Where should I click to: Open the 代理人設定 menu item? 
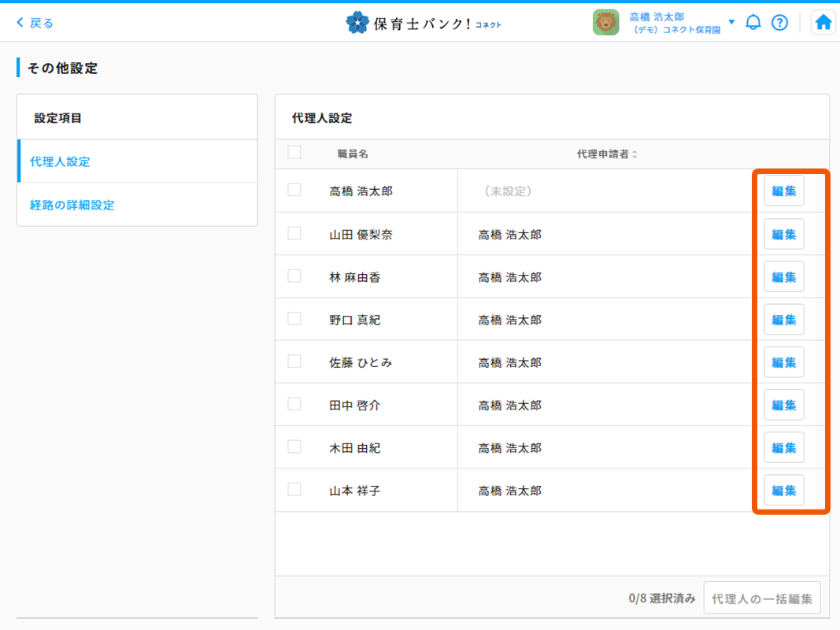[60, 161]
